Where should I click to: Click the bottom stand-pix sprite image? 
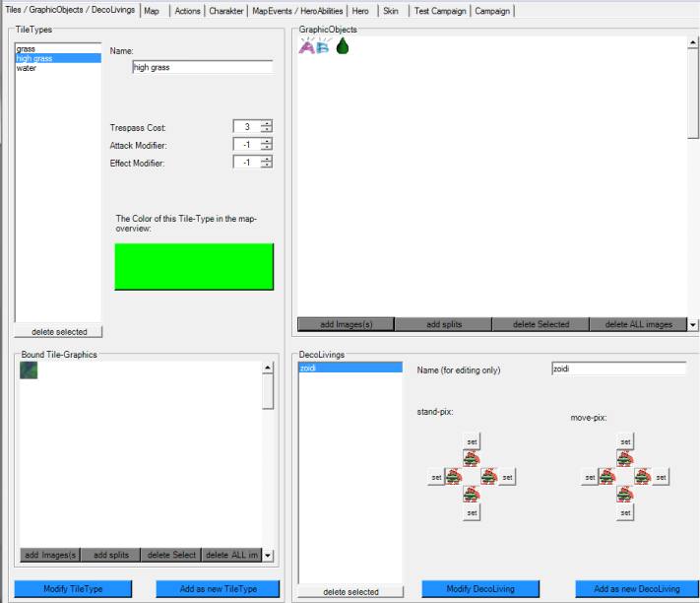[x=472, y=495]
